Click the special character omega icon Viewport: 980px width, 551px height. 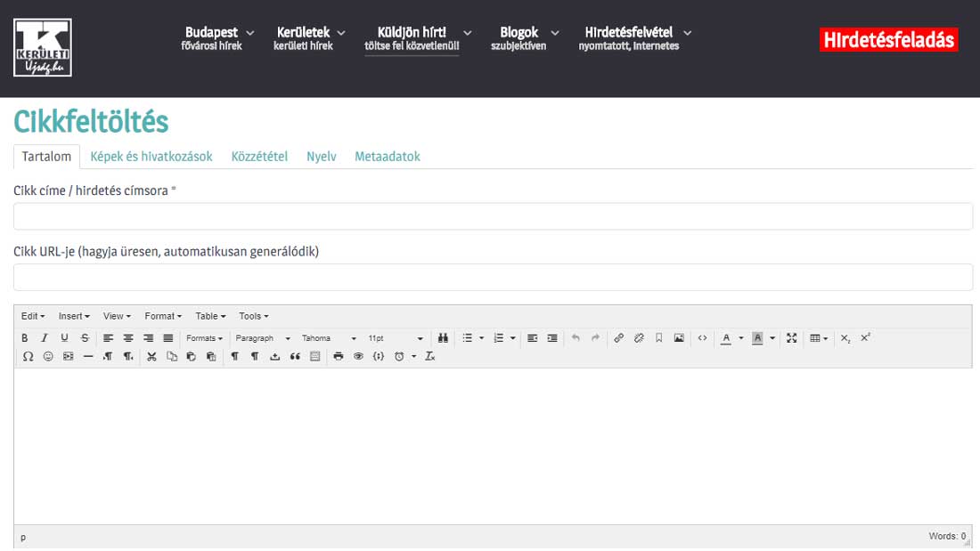28,356
